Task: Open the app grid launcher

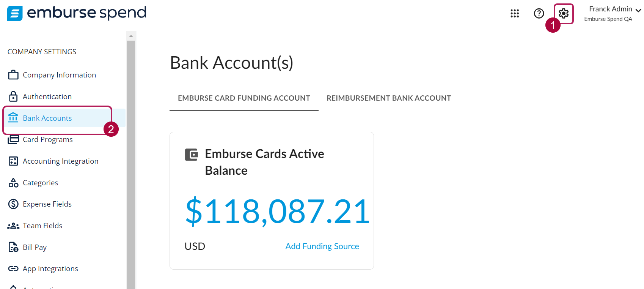Action: pos(515,13)
